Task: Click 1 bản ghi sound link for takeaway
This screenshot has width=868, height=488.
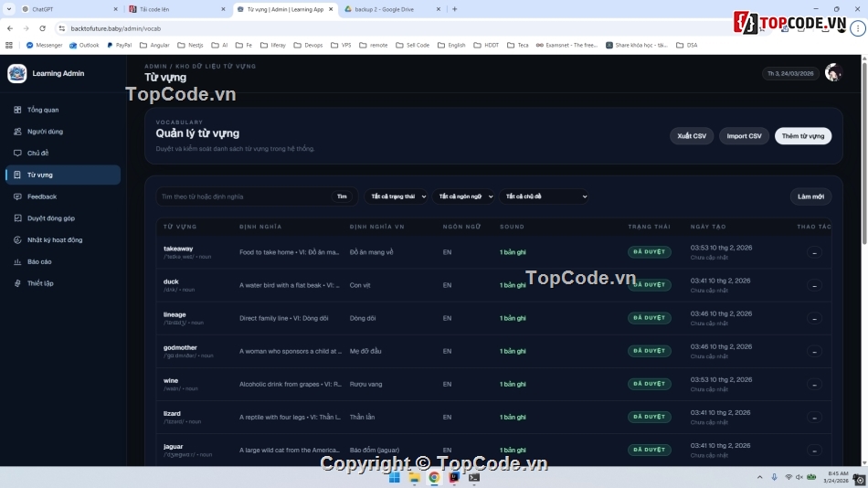Action: (x=513, y=252)
